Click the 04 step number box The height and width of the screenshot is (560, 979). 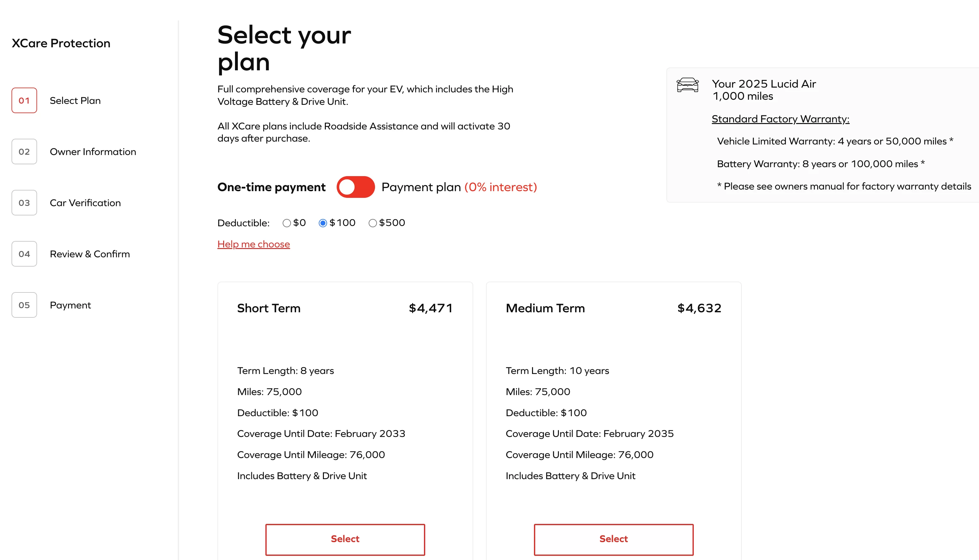(x=24, y=254)
